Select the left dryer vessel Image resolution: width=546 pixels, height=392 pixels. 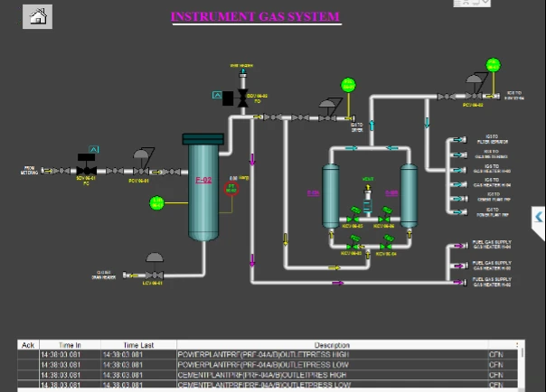point(331,196)
